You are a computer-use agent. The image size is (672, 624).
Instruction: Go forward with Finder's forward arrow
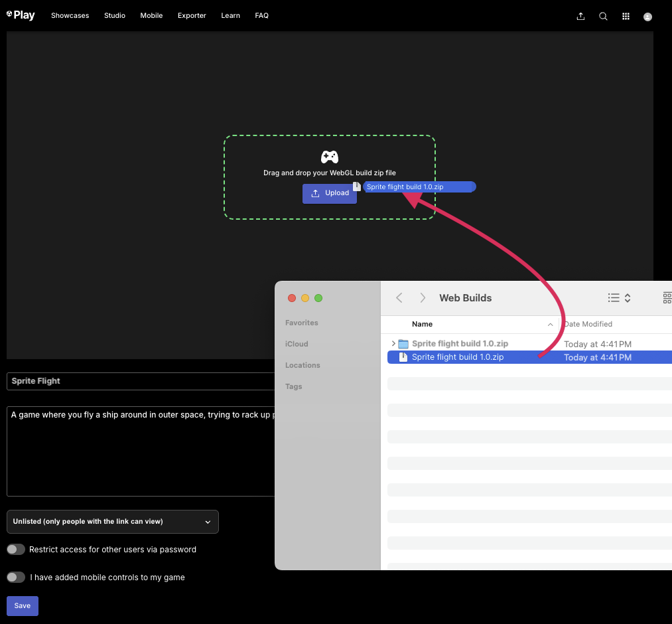[423, 298]
